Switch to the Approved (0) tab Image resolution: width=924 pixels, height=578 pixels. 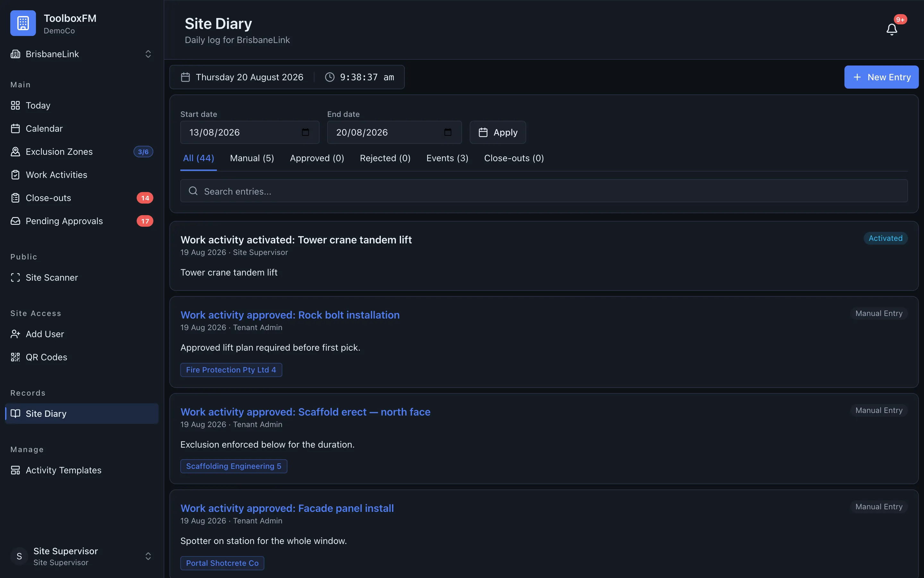[317, 158]
